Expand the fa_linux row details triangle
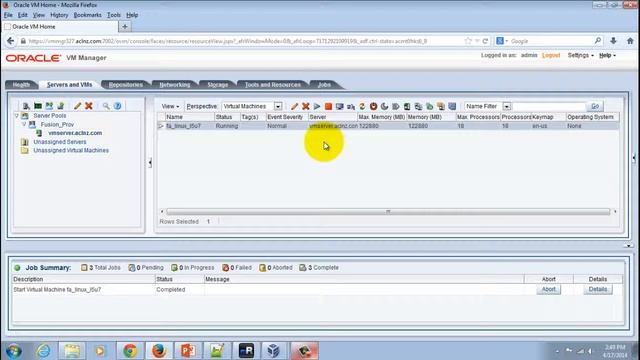Screen dimensions: 640x360 point(161,126)
